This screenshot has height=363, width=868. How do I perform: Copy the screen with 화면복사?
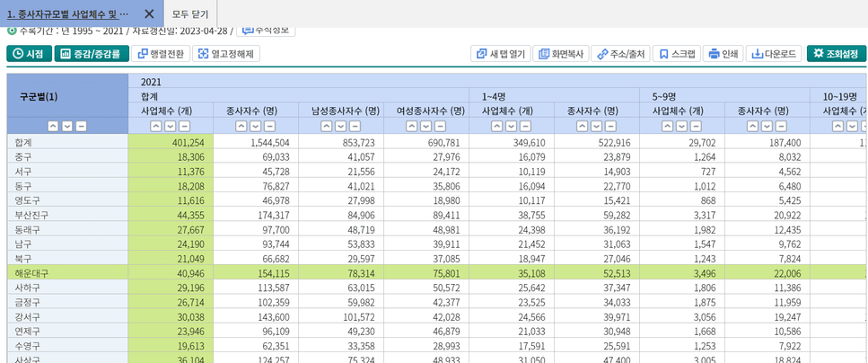[x=561, y=54]
